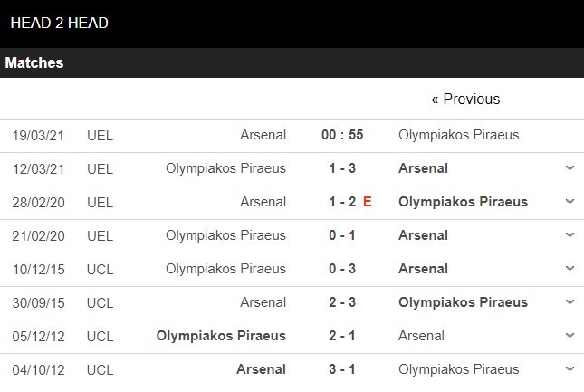
Task: Click the 0 - 3 score on 10/12/15
Action: (342, 269)
